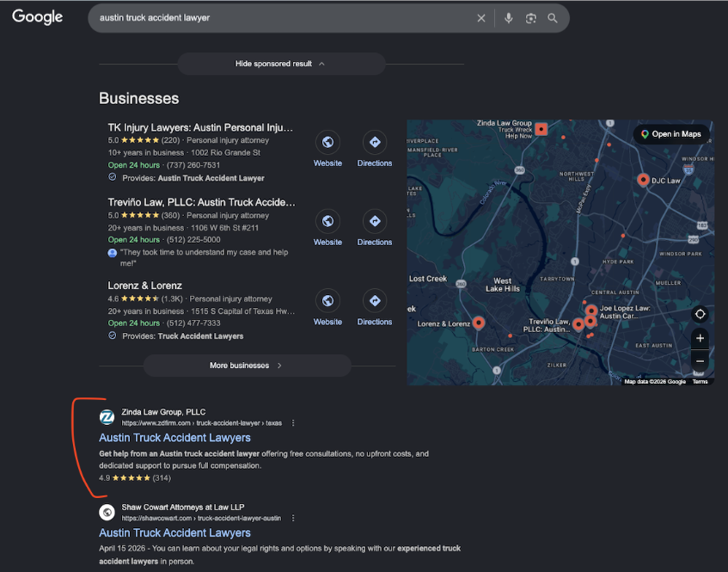The height and width of the screenshot is (572, 728).
Task: Expand the More businesses button
Action: pos(247,366)
